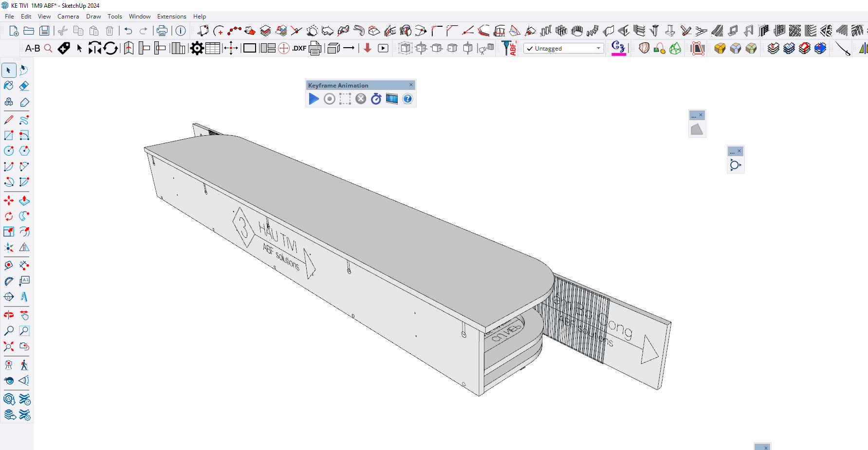Save the model with Save icon
The height and width of the screenshot is (450, 868).
click(44, 31)
